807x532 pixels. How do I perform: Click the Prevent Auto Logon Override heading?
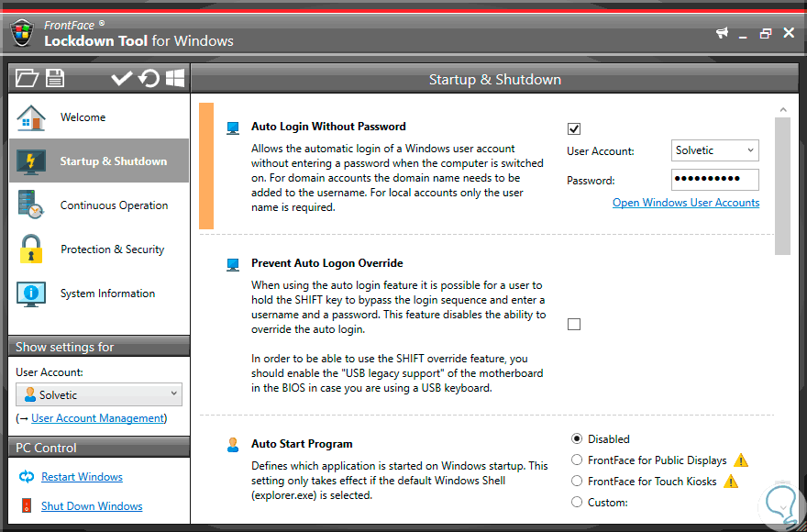point(327,263)
